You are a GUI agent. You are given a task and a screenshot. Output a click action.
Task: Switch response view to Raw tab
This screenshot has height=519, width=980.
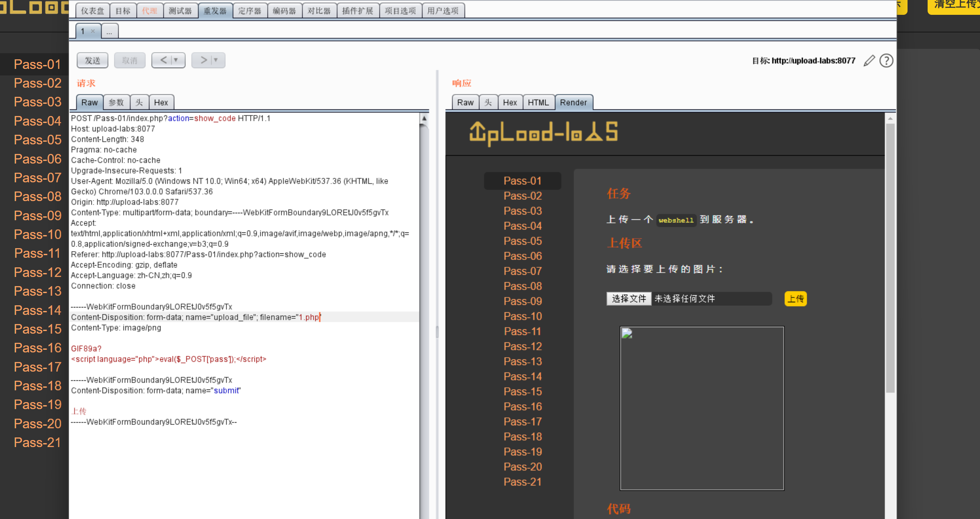[465, 102]
